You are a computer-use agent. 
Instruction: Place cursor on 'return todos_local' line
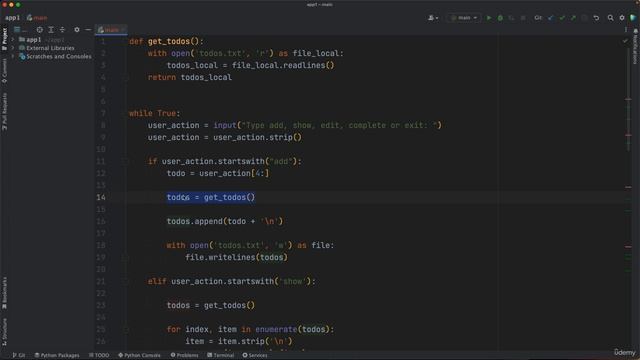pos(190,78)
